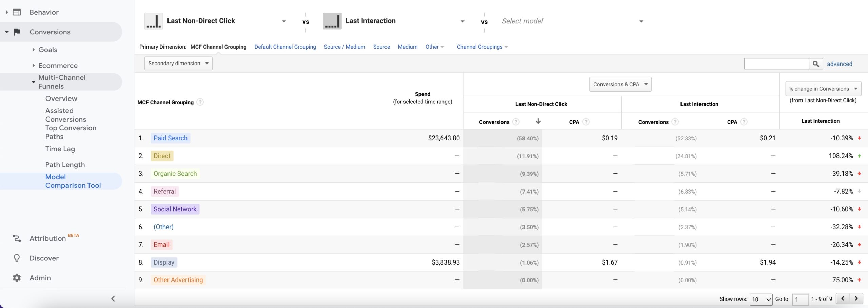This screenshot has width=868, height=308.
Task: Click help icon beside MCF Channel Grouping
Action: point(200,102)
